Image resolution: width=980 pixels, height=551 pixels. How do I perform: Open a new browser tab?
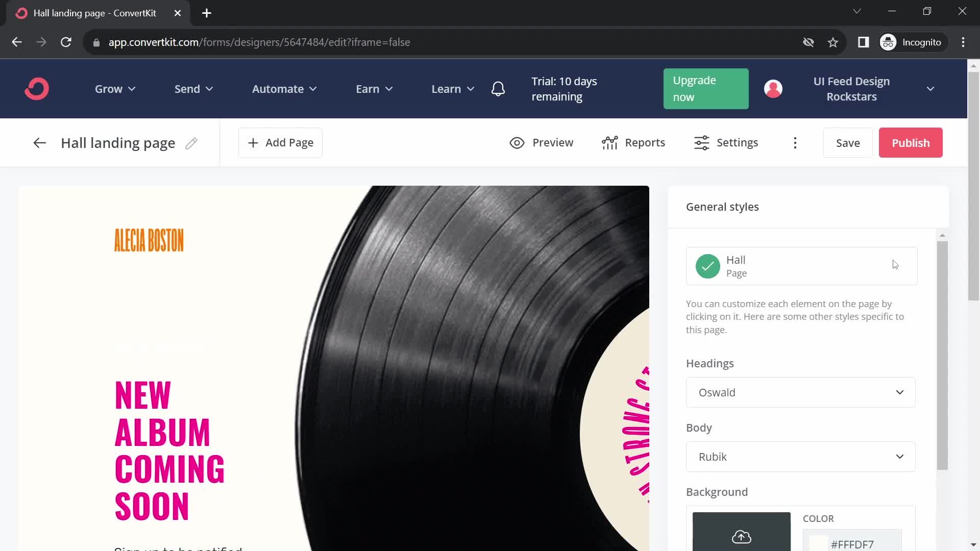207,13
